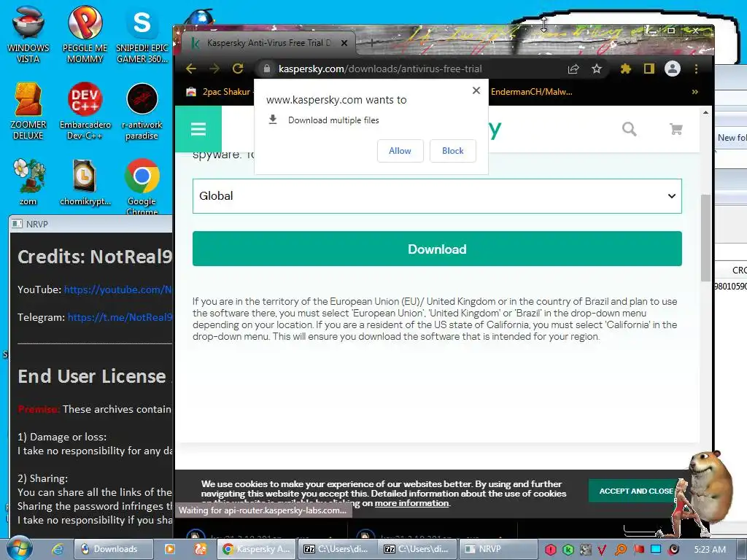
Task: Open media player taskbar icon
Action: pyautogui.click(x=169, y=549)
